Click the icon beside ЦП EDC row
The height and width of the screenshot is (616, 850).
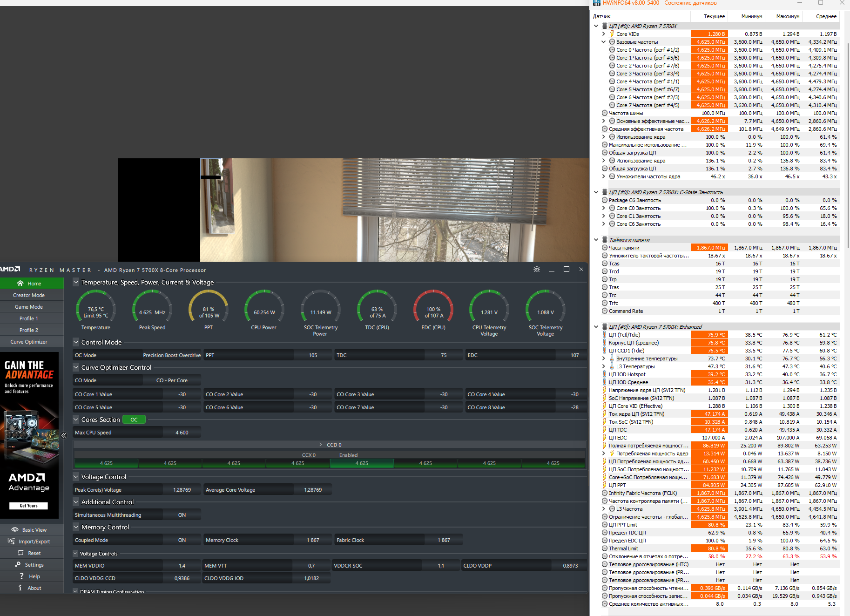pyautogui.click(x=605, y=438)
